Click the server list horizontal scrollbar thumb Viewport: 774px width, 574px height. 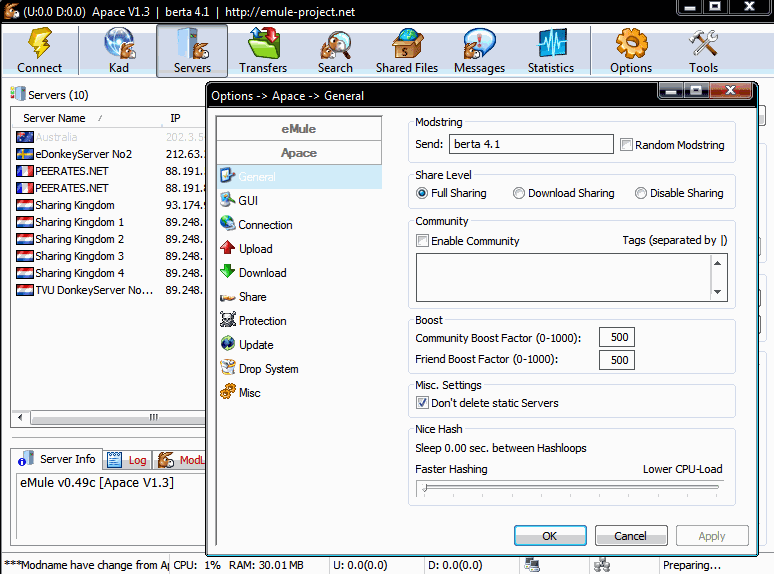coord(118,418)
